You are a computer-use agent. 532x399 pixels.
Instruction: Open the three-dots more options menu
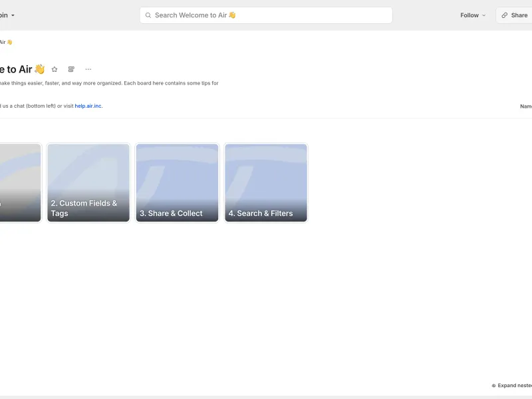click(88, 69)
